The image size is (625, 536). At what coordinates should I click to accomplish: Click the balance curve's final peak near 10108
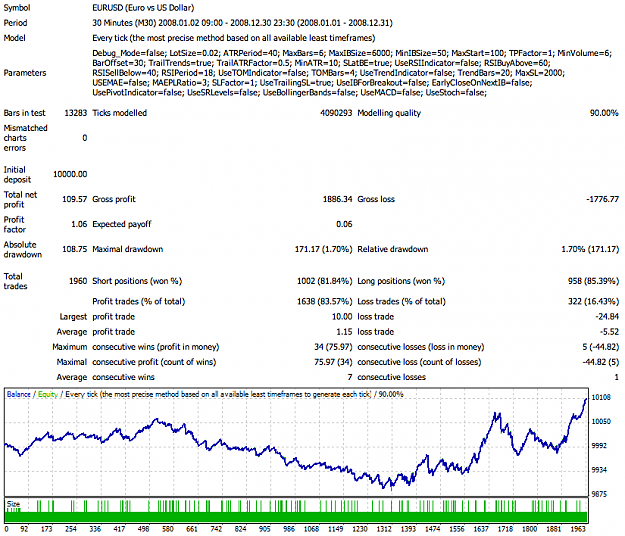(x=586, y=399)
